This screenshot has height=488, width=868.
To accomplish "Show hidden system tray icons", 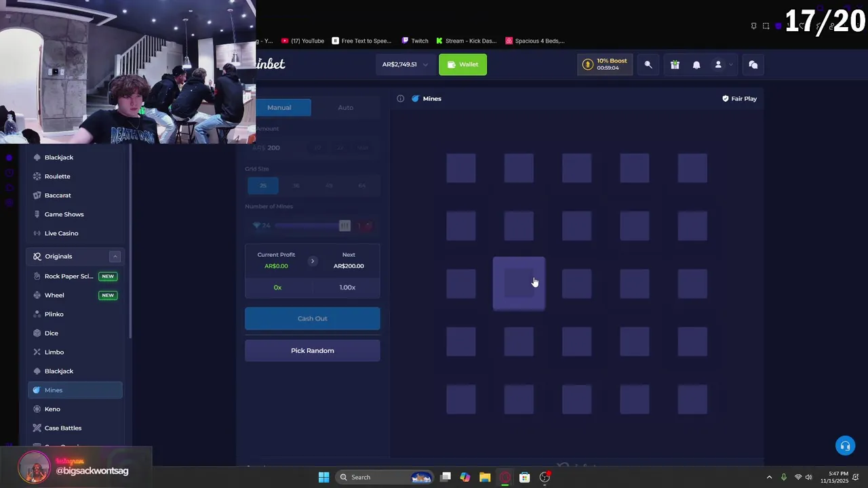I will pos(769,477).
